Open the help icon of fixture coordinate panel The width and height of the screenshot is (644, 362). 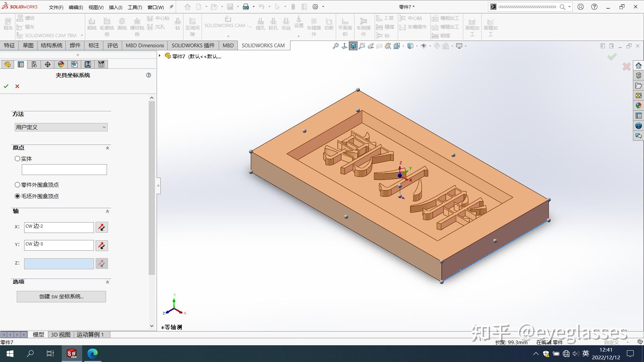(149, 75)
